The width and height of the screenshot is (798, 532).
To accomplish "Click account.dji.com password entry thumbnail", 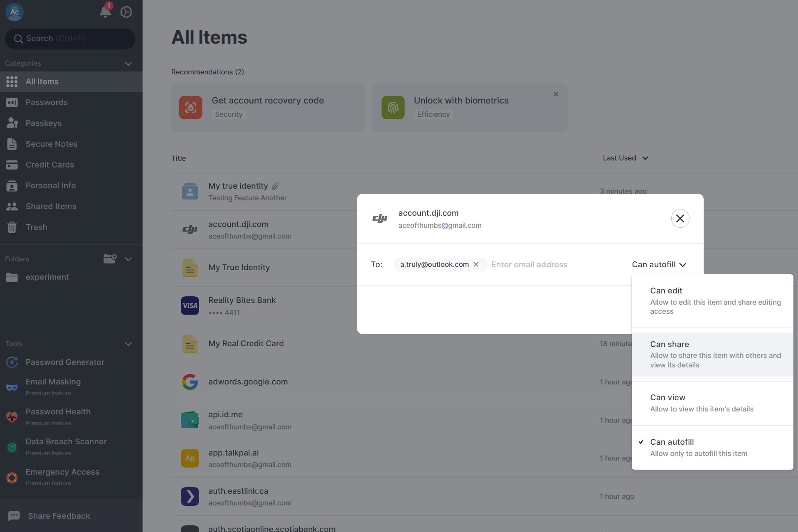I will (190, 229).
